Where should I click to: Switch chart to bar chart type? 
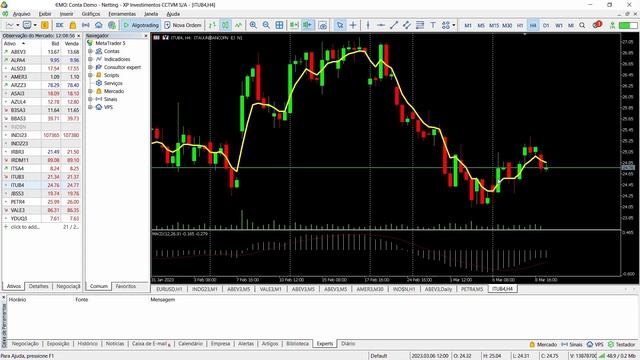point(212,25)
